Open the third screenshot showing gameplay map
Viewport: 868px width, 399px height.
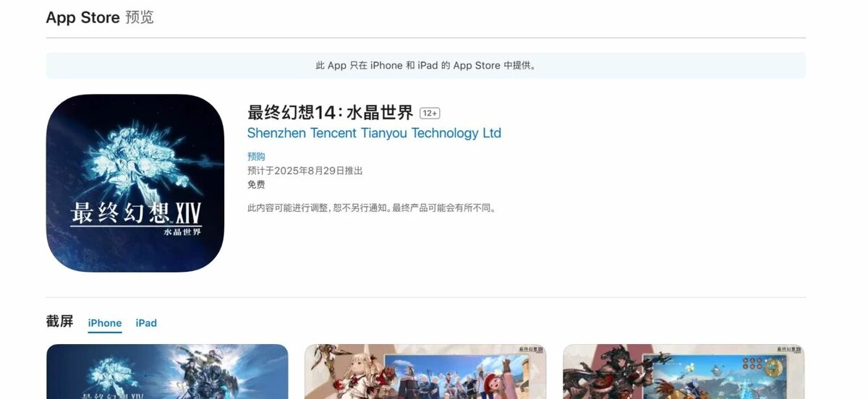click(684, 372)
